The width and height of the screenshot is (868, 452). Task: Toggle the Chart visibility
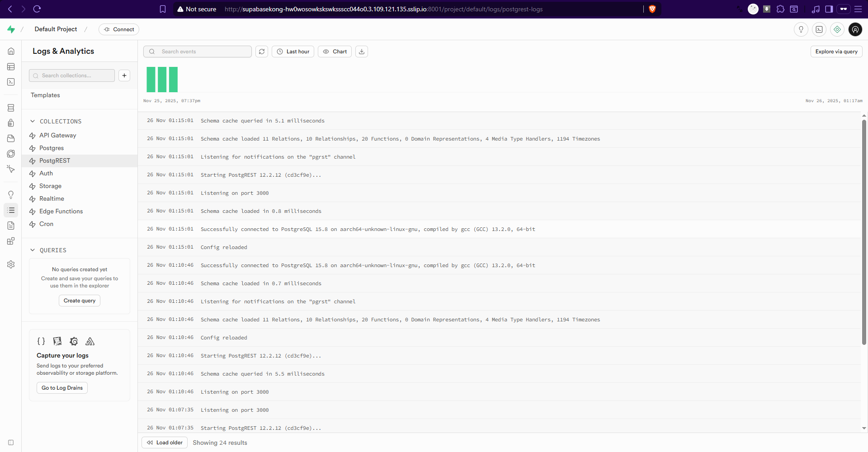[335, 52]
